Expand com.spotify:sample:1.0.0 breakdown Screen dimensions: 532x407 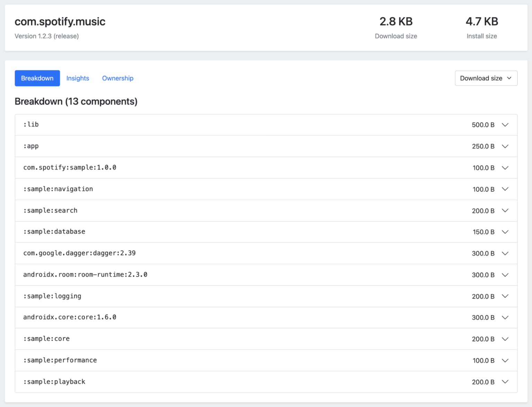tap(505, 168)
